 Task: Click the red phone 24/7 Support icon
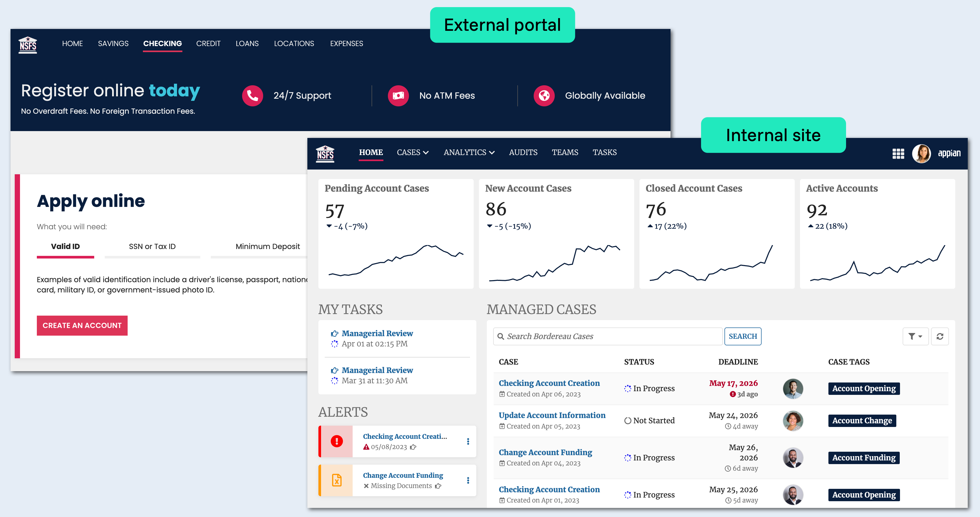point(252,96)
